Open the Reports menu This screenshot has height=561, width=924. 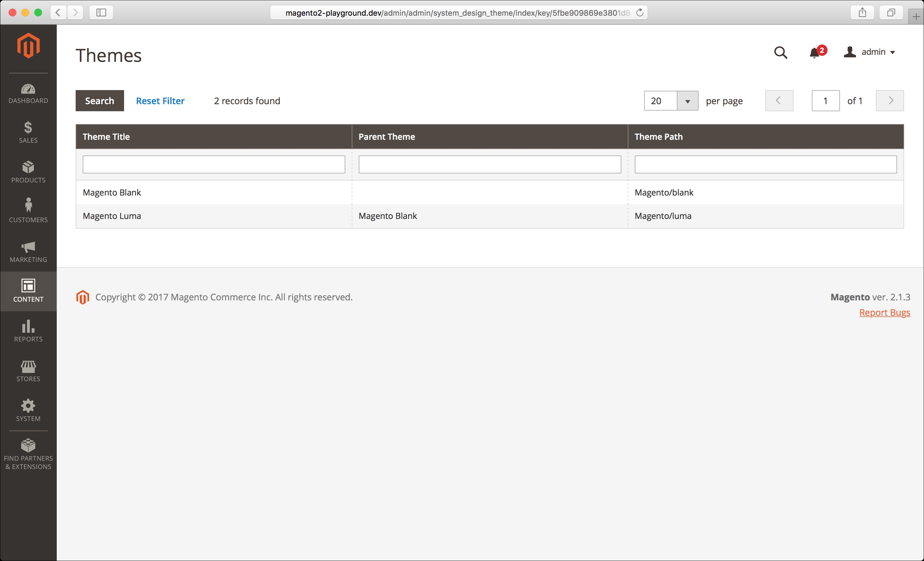[x=29, y=331]
